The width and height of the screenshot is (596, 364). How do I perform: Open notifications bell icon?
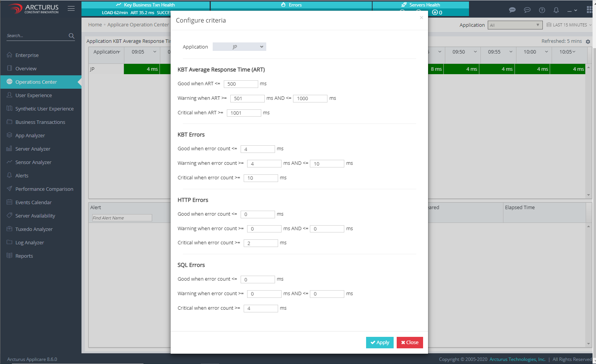tap(556, 10)
